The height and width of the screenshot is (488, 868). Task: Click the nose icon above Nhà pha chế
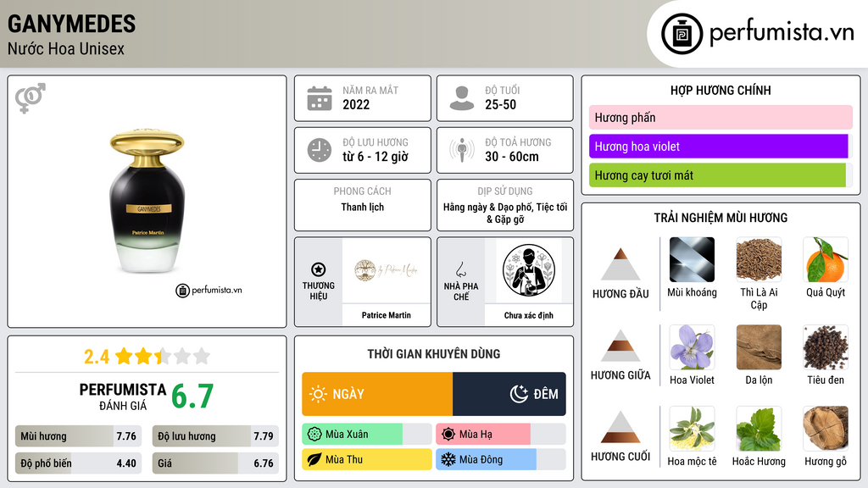[x=460, y=269]
